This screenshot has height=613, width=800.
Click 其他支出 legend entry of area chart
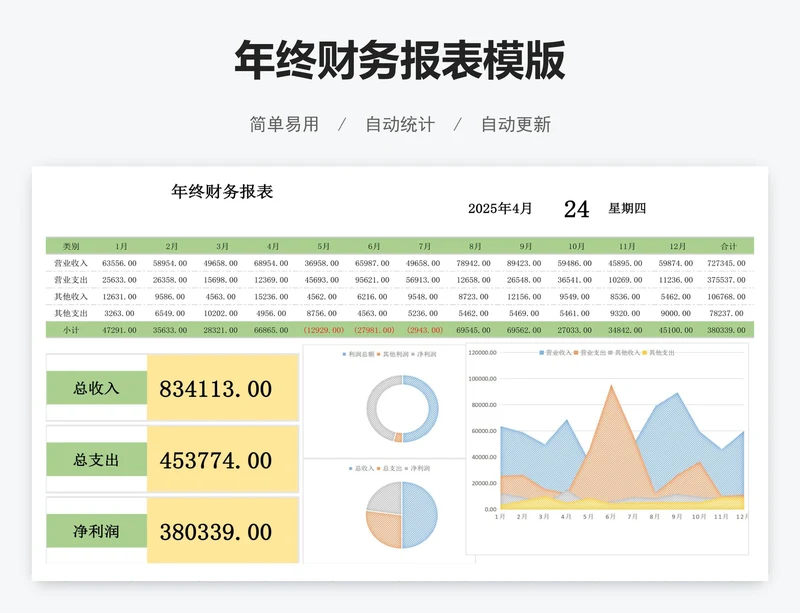click(658, 353)
